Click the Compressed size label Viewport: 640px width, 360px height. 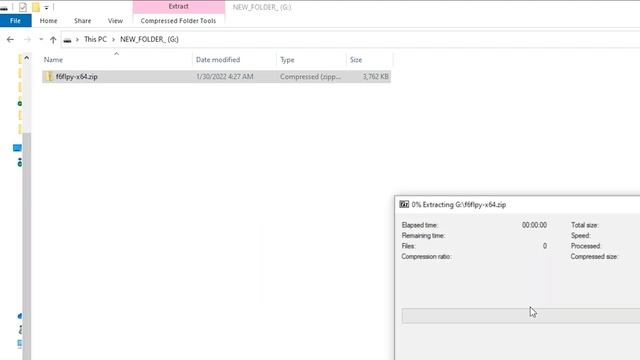(x=594, y=256)
